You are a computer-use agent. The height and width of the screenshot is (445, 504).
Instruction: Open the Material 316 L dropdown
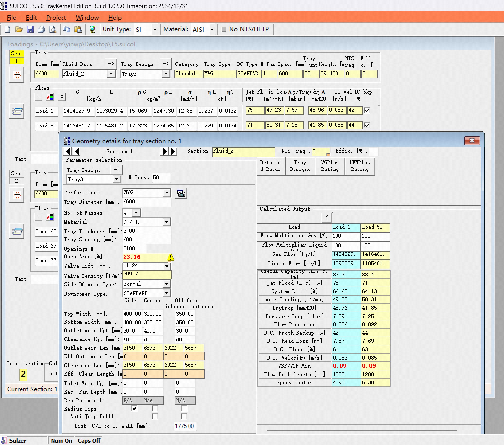point(167,222)
